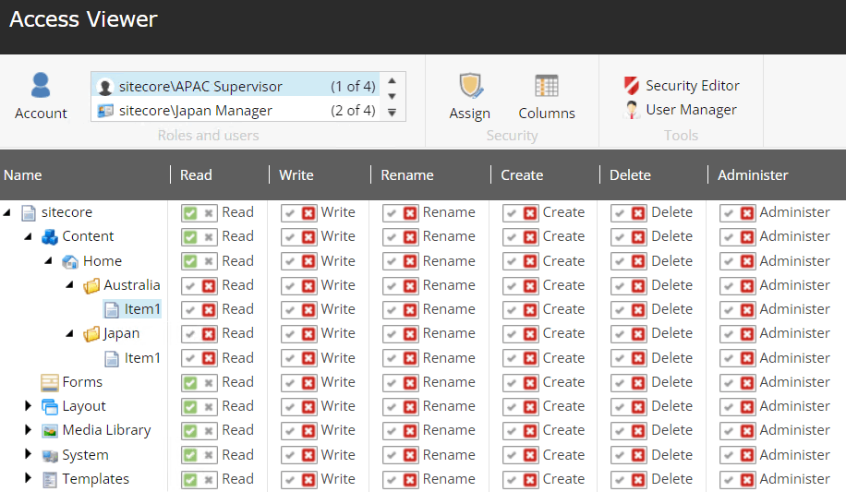Image resolution: width=846 pixels, height=504 pixels.
Task: Click red deny X for Australia Read
Action: 209,285
